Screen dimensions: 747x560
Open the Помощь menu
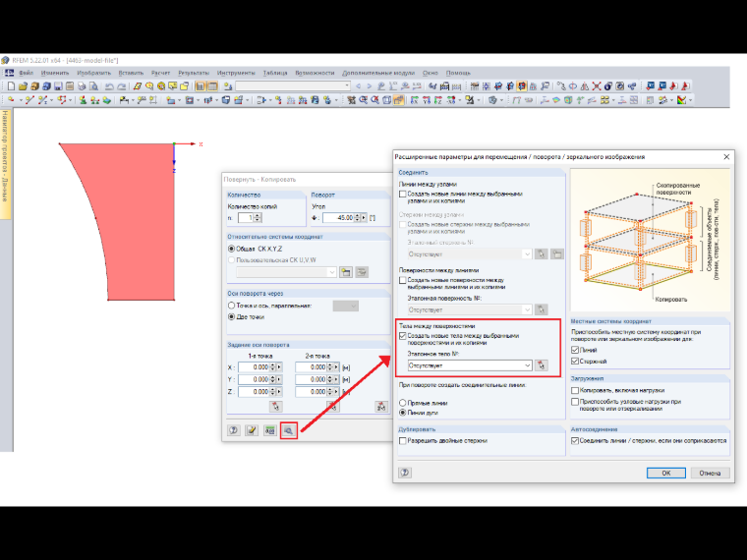click(x=458, y=73)
